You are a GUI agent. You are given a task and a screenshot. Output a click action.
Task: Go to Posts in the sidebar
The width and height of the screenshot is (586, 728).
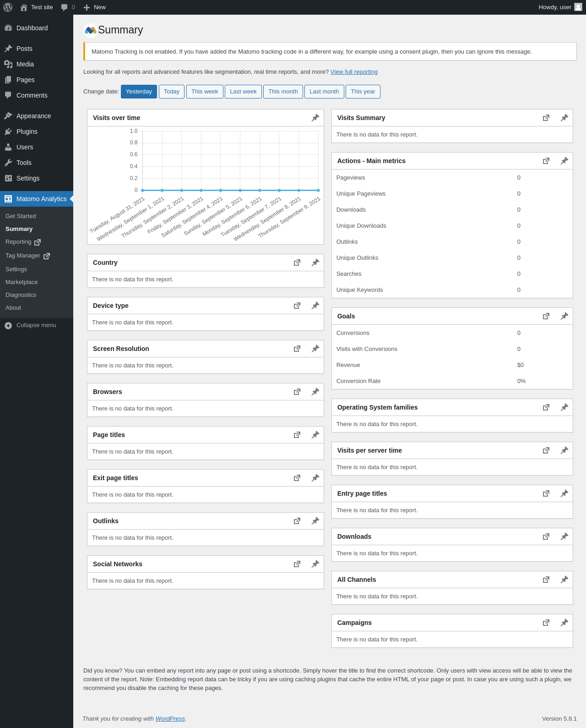click(37, 49)
